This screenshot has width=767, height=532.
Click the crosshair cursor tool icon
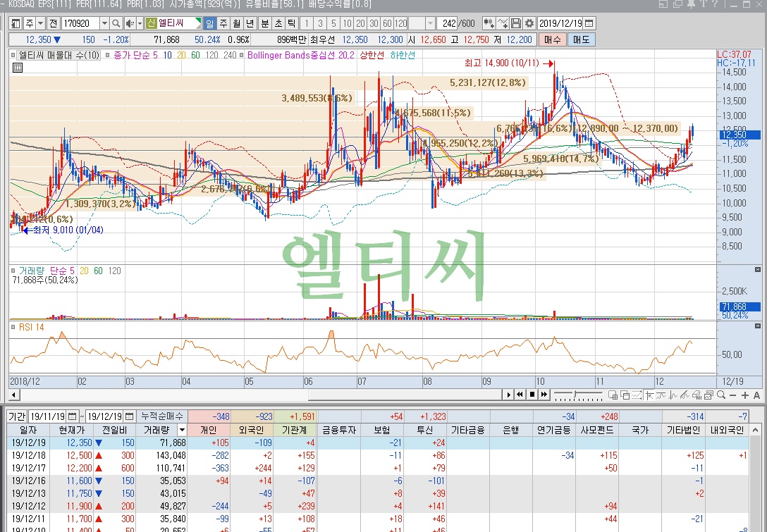pos(649,395)
